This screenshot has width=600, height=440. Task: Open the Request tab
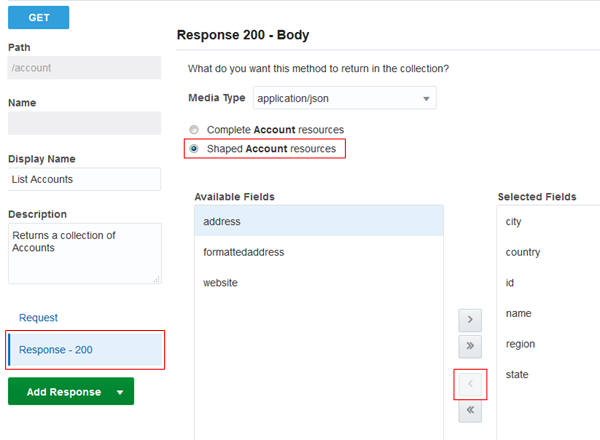coord(39,317)
